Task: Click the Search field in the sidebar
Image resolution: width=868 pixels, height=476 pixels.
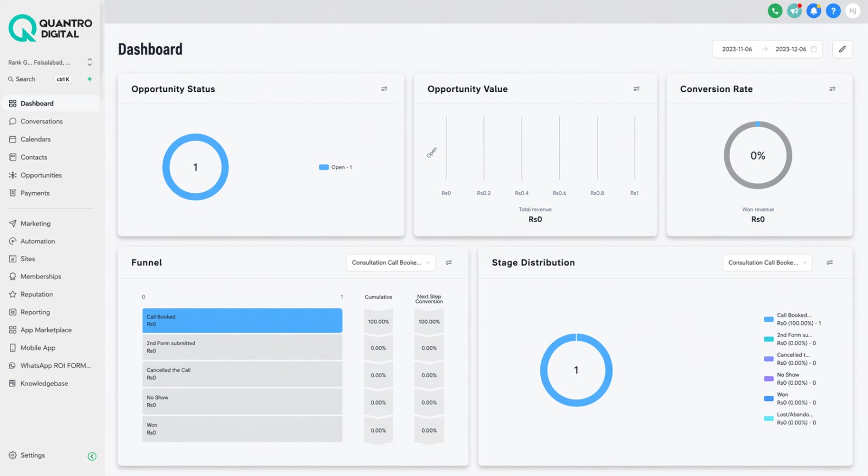Action: pos(39,79)
